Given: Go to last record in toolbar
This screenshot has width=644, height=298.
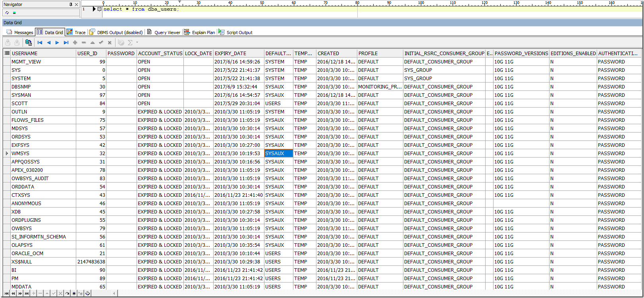Looking at the screenshot, I should tap(66, 42).
